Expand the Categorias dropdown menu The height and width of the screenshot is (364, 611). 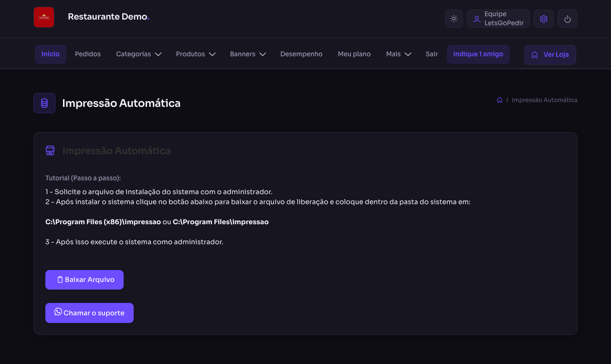pos(139,54)
